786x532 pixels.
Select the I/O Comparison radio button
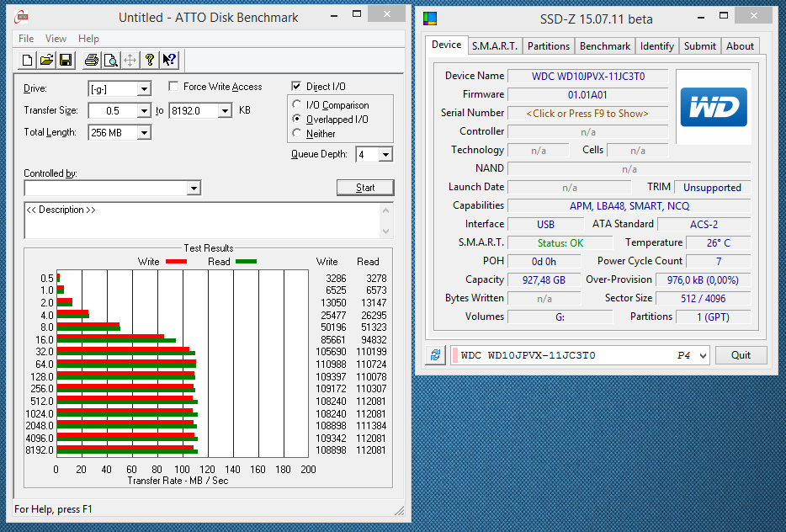pos(297,105)
